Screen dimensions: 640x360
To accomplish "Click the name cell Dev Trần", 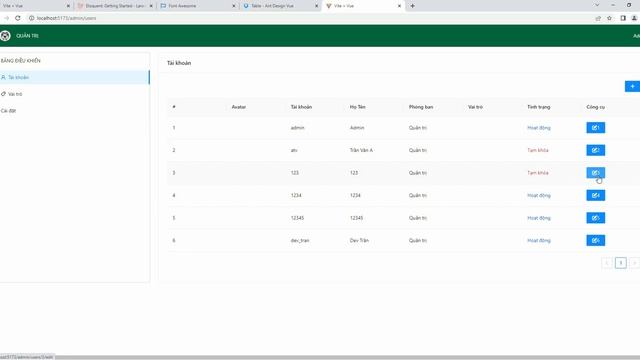I will [x=359, y=240].
